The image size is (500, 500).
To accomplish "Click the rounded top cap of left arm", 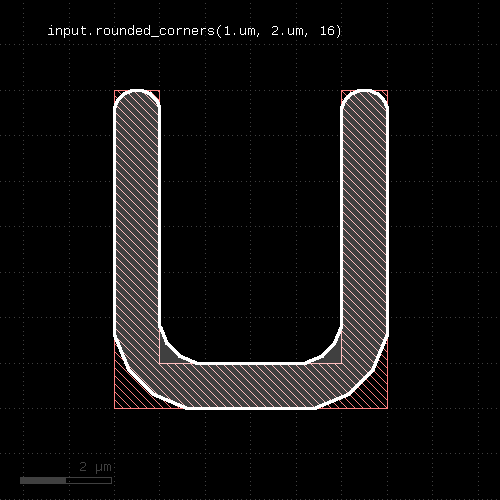I will pyautogui.click(x=137, y=98).
